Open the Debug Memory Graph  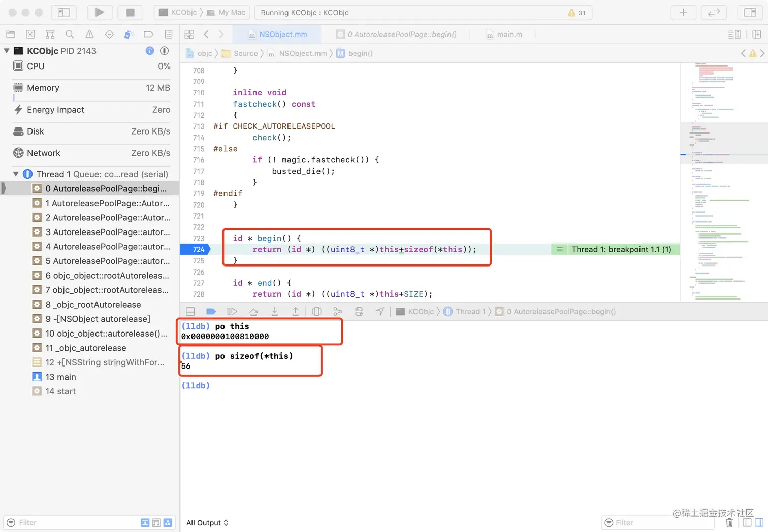point(338,311)
